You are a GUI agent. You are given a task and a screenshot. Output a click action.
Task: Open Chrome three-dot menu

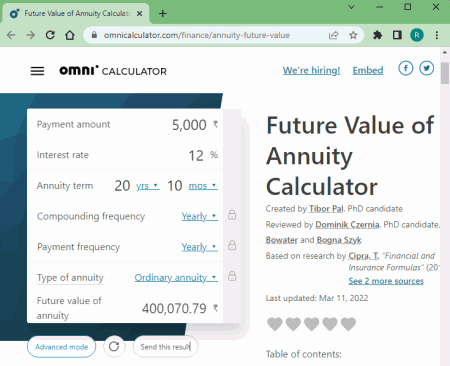point(437,35)
